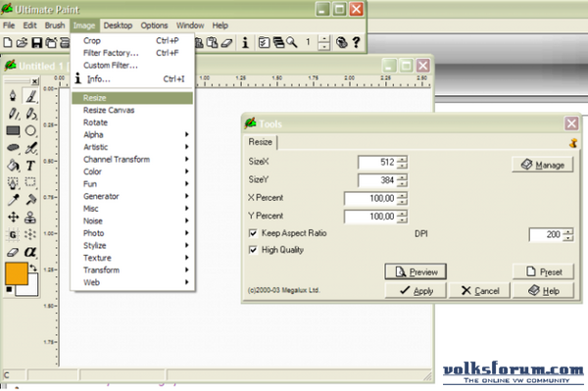Select the filled rectangle shape tool
This screenshot has width=588, height=391.
coord(13,130)
